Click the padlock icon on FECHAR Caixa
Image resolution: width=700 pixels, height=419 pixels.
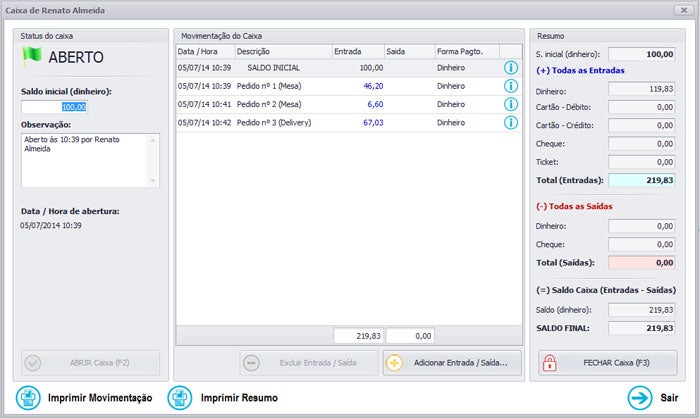(550, 363)
